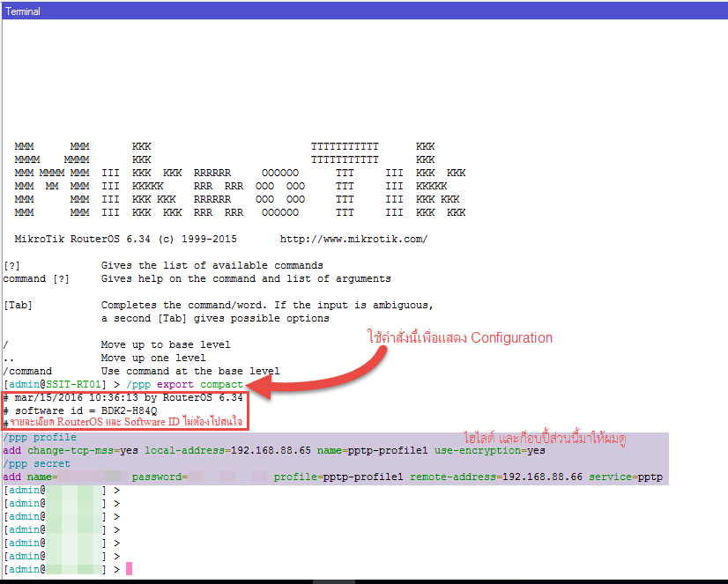
Task: Click the '/command' help entry
Action: [27, 371]
